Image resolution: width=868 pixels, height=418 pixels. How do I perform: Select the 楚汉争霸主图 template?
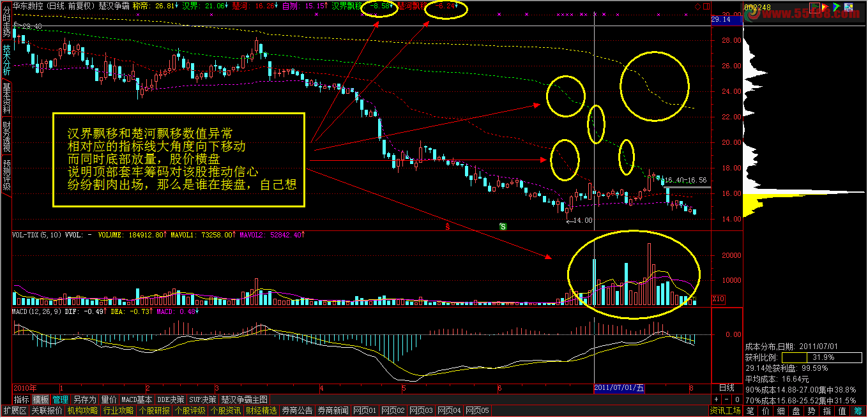[x=245, y=399]
